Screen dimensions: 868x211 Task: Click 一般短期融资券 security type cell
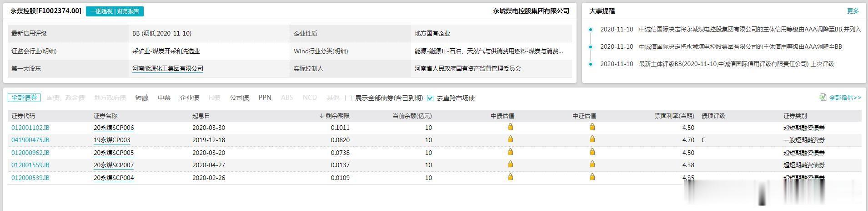[x=804, y=140]
